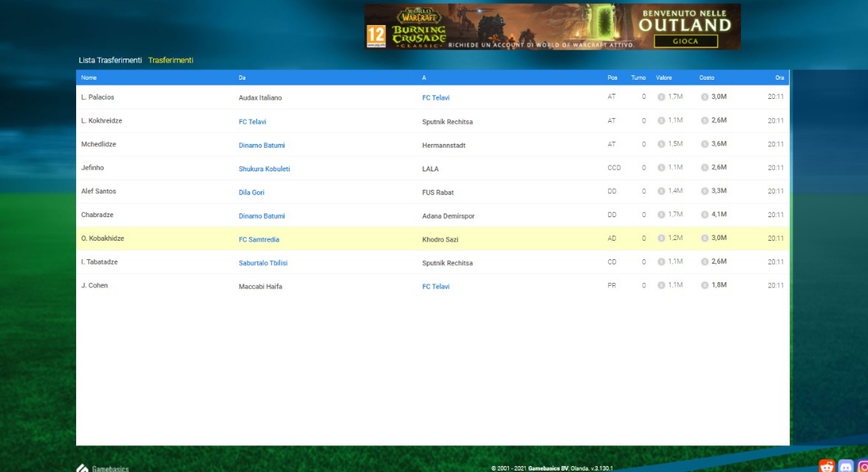
Task: Click coin icon beside Chabradze 4,1M cost
Action: pyautogui.click(x=705, y=215)
